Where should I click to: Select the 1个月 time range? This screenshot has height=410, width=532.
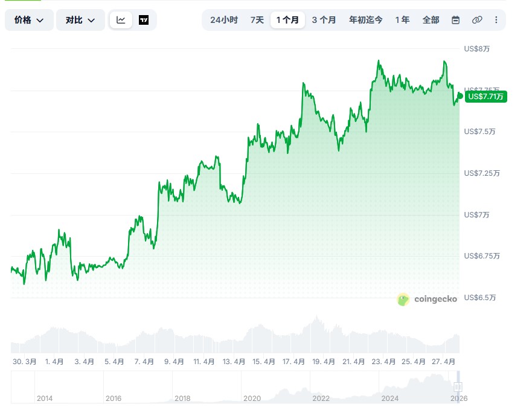[287, 20]
